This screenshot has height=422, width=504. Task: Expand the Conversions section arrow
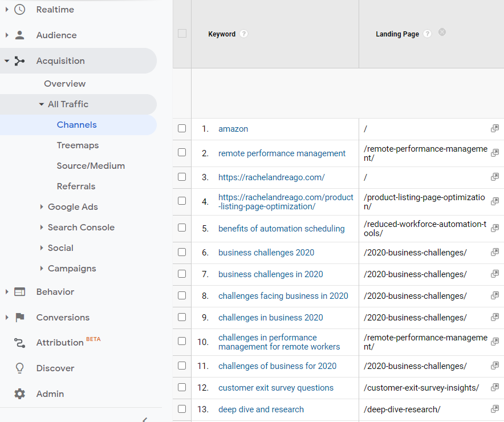click(x=7, y=317)
